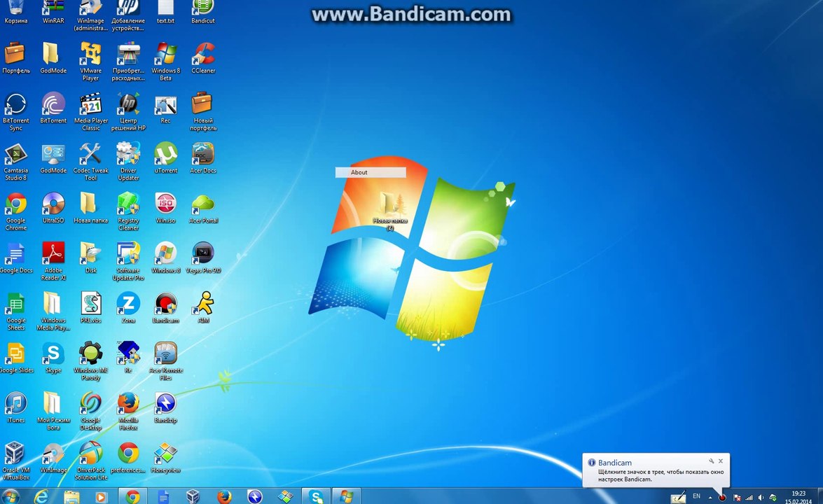Click the red Bandicam tray icon
The image size is (823, 504).
pyautogui.click(x=723, y=497)
